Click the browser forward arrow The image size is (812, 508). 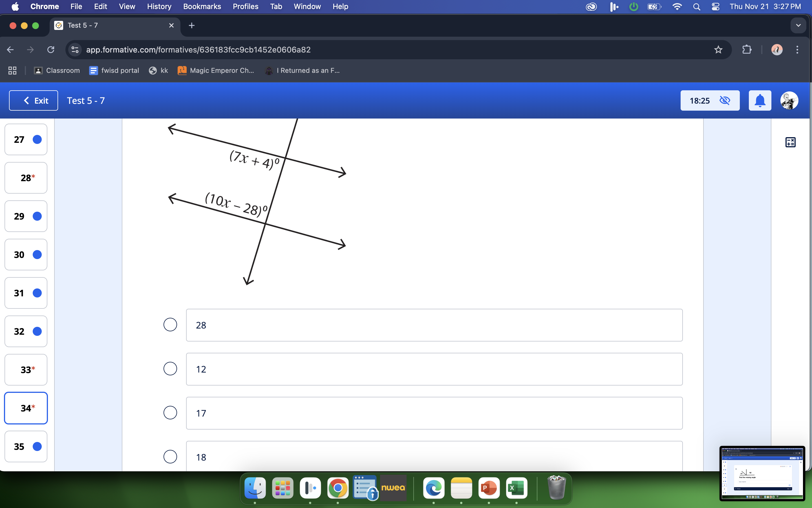point(30,50)
